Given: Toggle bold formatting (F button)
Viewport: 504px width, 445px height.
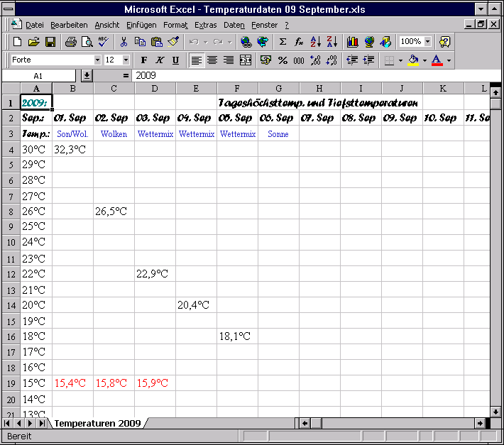Looking at the screenshot, I should point(144,60).
